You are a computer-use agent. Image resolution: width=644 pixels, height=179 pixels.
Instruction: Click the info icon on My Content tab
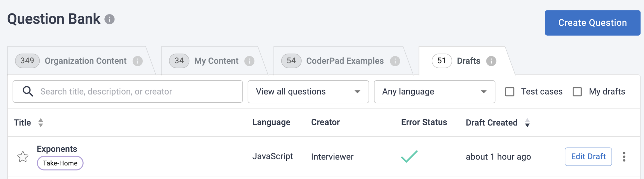(x=249, y=61)
